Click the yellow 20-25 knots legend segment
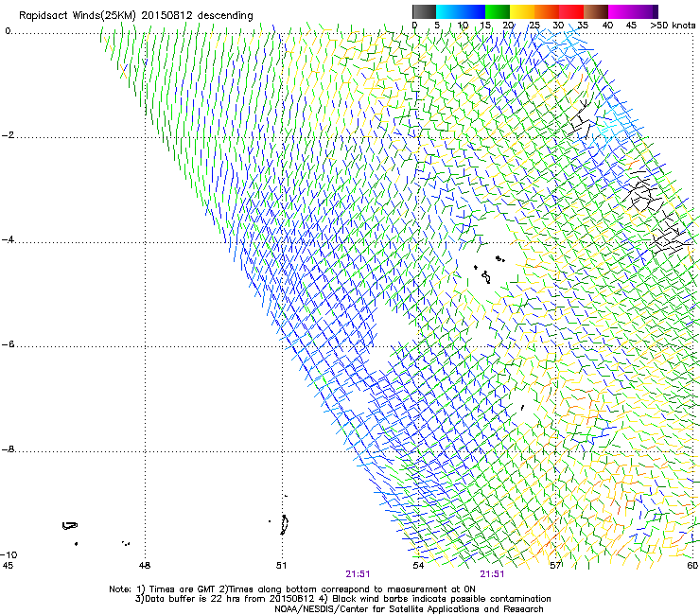 pyautogui.click(x=522, y=11)
